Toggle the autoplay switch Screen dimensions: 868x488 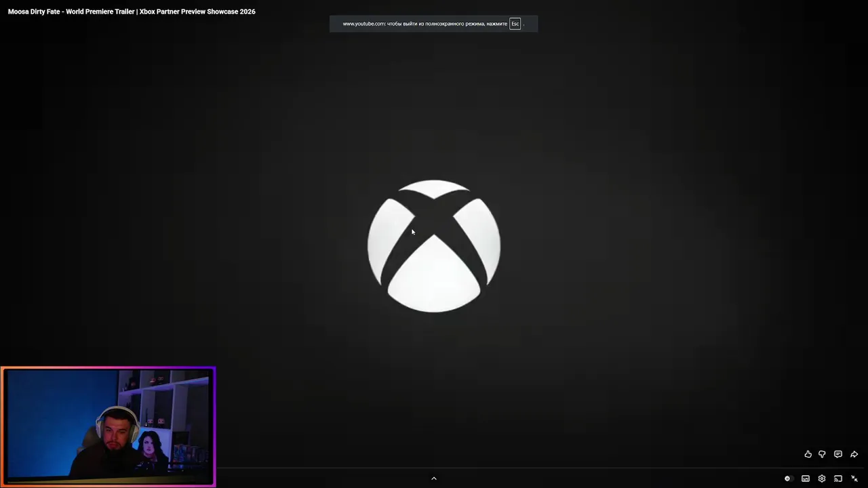(x=787, y=479)
